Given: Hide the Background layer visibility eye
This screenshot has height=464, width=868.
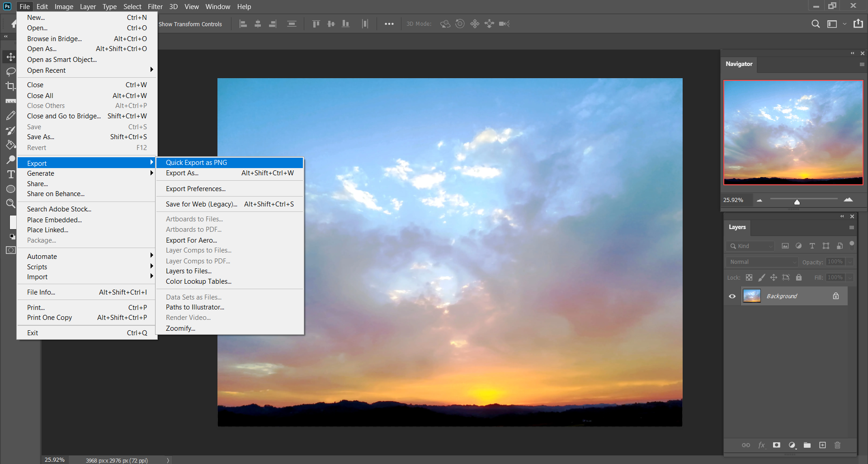Looking at the screenshot, I should pyautogui.click(x=732, y=296).
